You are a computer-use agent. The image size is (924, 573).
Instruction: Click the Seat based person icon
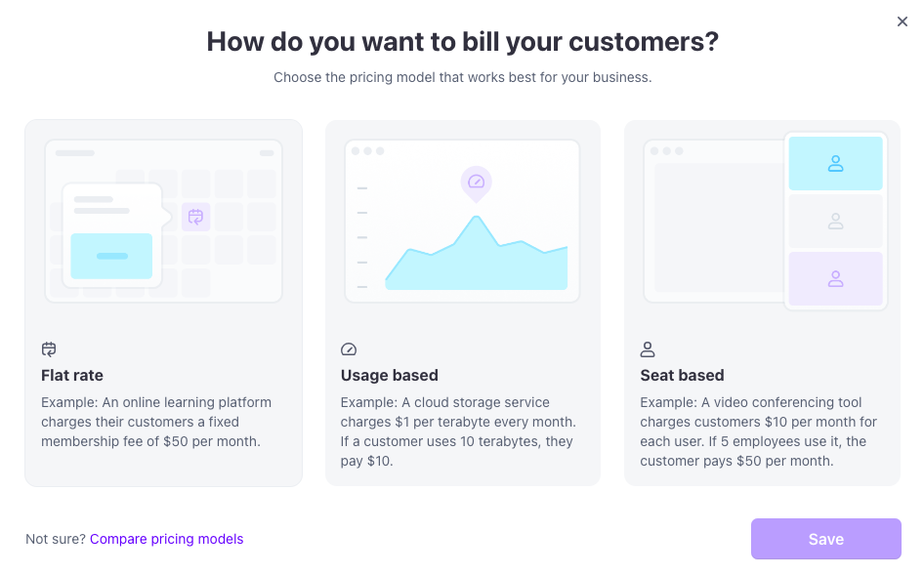pyautogui.click(x=648, y=349)
